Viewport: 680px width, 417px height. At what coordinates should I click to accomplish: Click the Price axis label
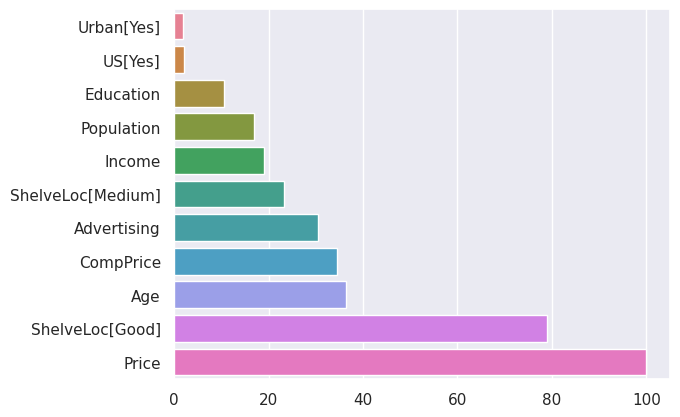coord(142,363)
